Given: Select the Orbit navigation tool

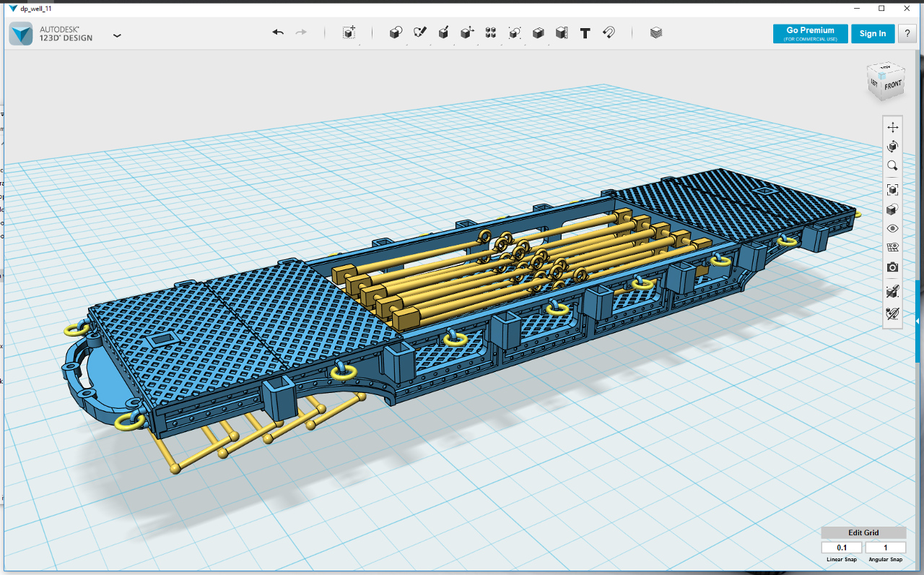Looking at the screenshot, I should pos(893,147).
